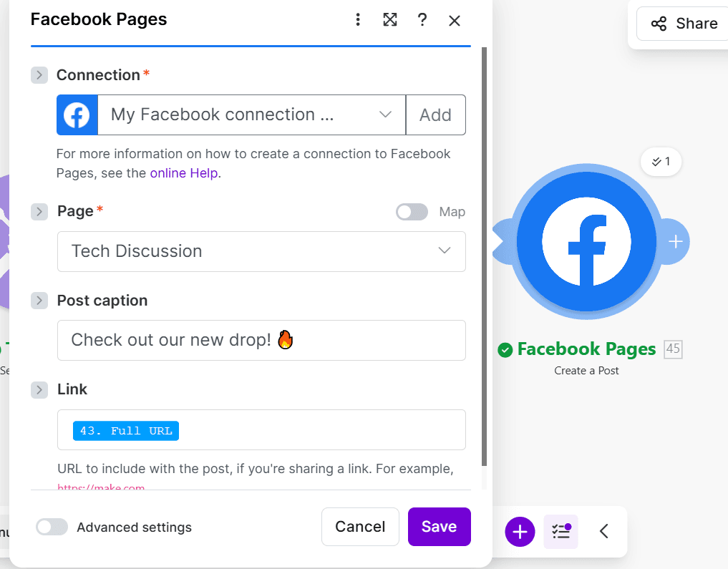Expand the Connection field section
This screenshot has height=569, width=728.
[x=39, y=75]
